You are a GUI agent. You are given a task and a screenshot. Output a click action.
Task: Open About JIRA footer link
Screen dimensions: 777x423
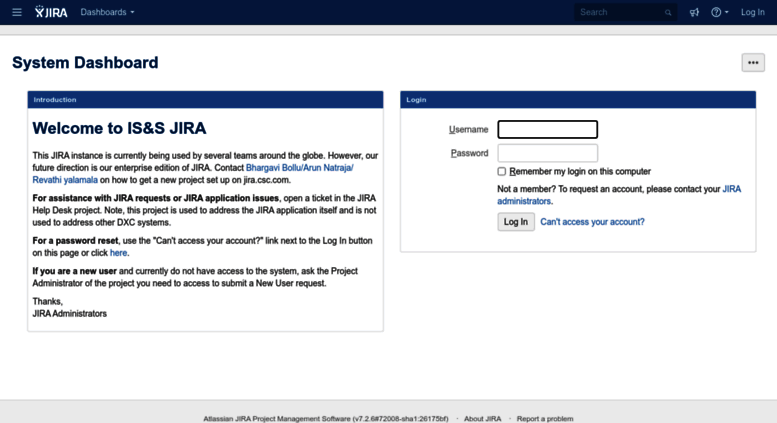coord(482,419)
